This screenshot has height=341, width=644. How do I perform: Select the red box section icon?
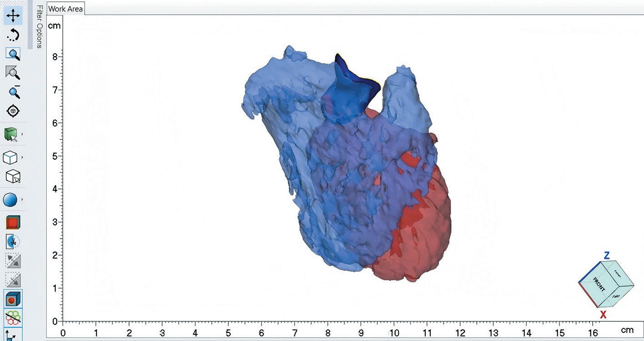point(13,222)
